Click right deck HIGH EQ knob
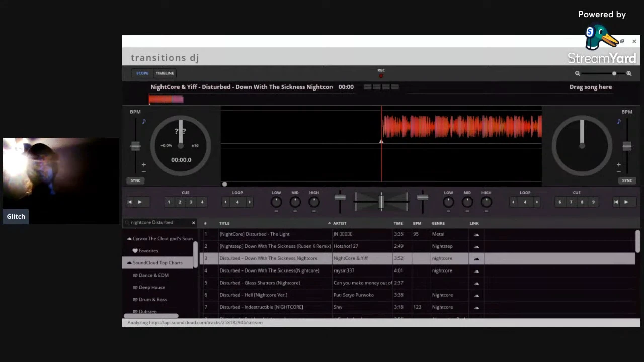 486,202
